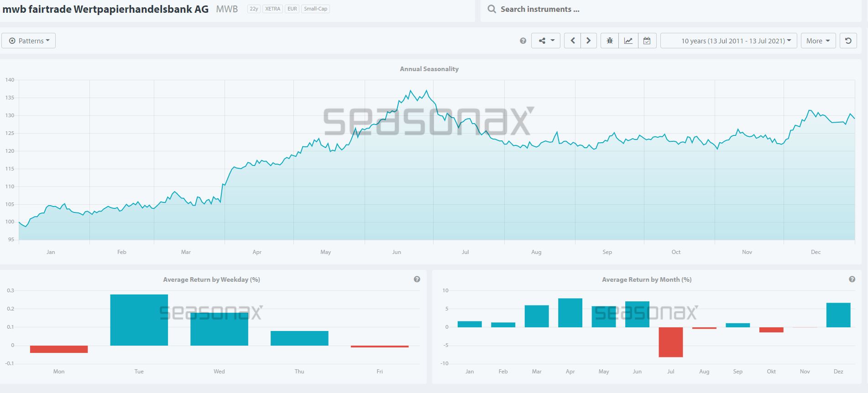Click the bug icon in the toolbar
This screenshot has height=393, width=868.
click(x=610, y=41)
